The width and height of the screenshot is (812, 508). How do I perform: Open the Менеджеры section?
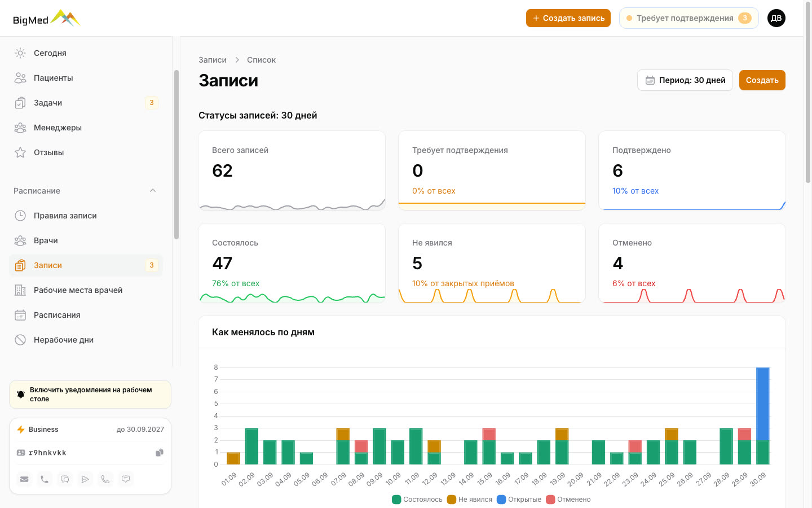86,128
